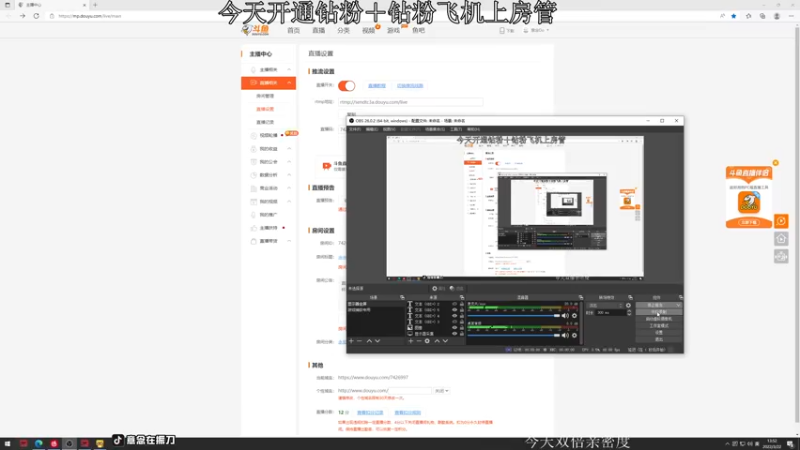Open current room link https://www.douyu.com/7426997
This screenshot has height=450, width=800.
click(x=373, y=378)
